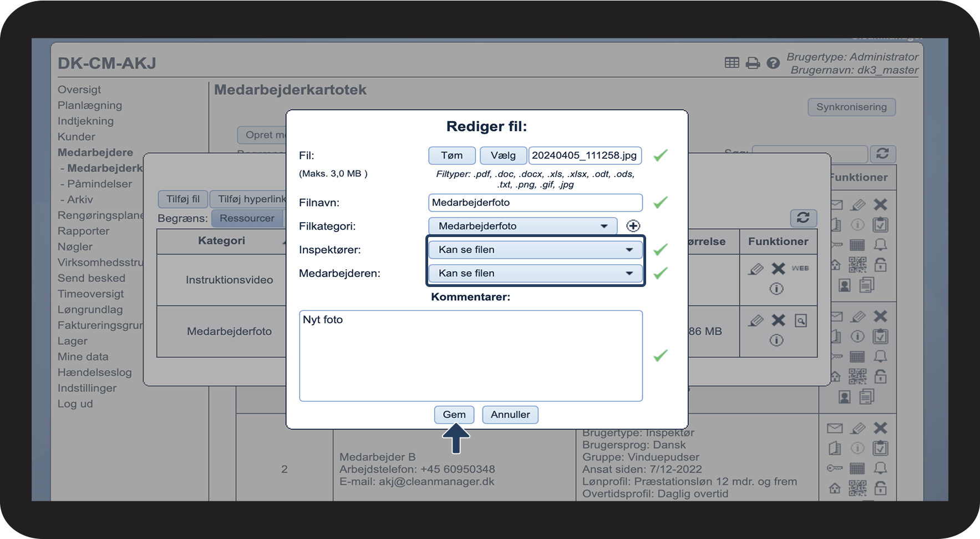Open the Filkategori dropdown
The height and width of the screenshot is (539, 980).
[522, 226]
